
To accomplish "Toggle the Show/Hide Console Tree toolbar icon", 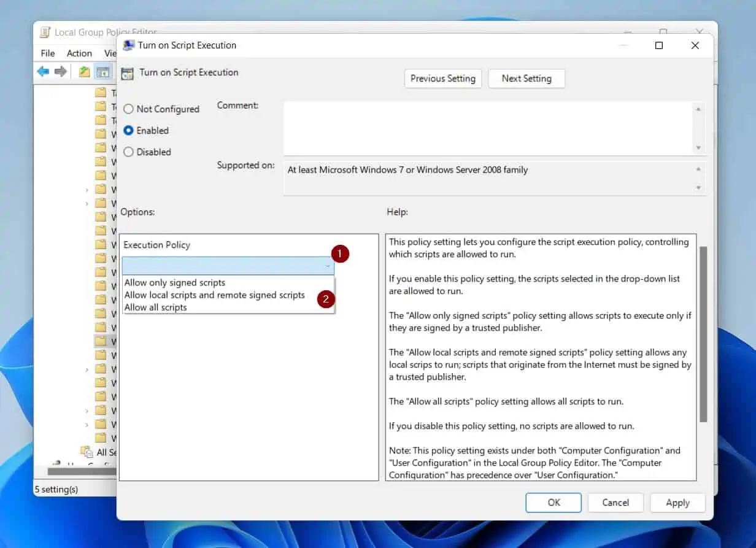I will point(102,72).
